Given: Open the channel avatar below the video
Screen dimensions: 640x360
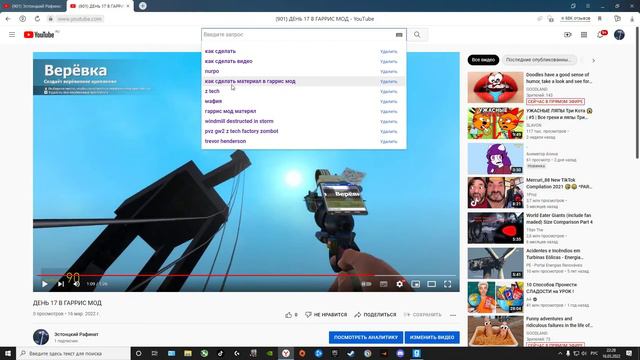Looking at the screenshot, I should 41,337.
